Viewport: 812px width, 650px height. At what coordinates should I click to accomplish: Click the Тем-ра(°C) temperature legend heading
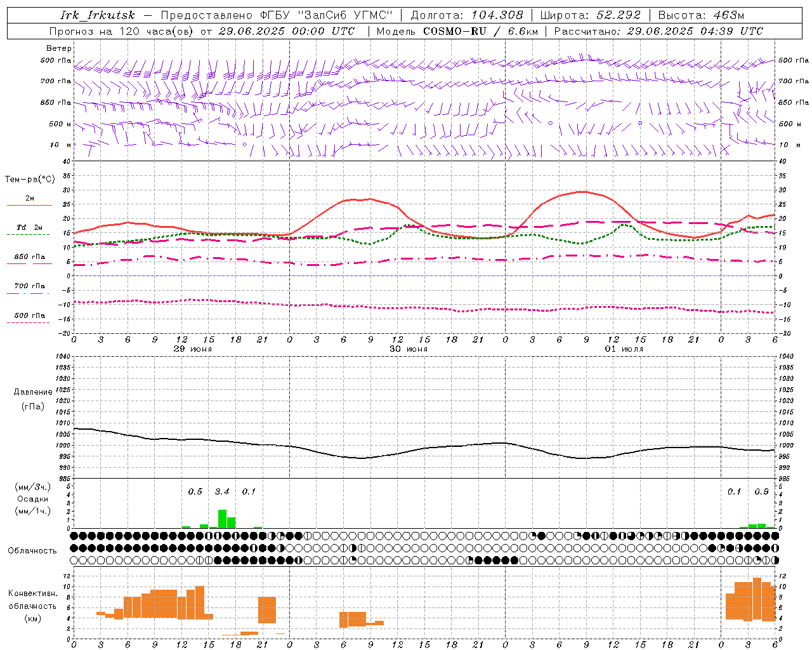pyautogui.click(x=30, y=180)
